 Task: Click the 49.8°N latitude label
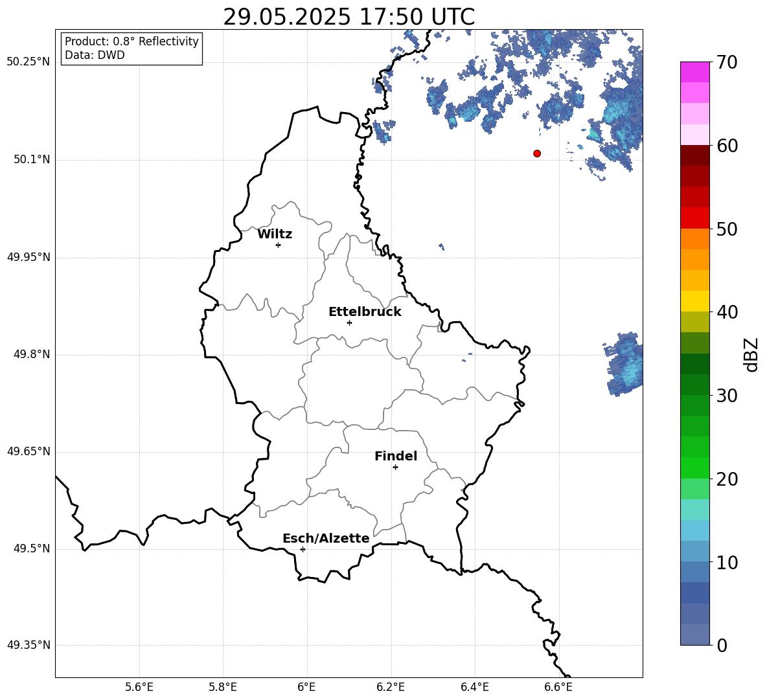point(32,354)
